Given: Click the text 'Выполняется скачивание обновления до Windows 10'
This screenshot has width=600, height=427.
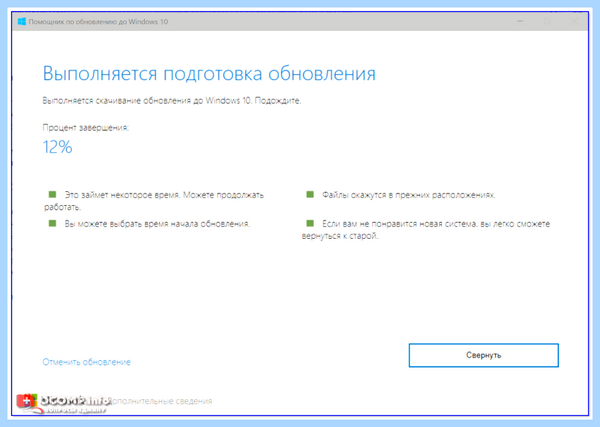Looking at the screenshot, I should [147, 101].
